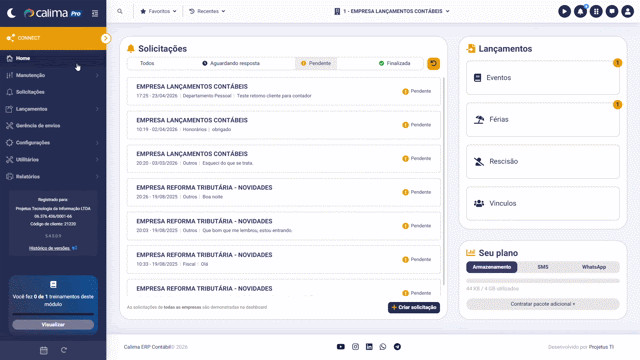Open the Favoritos dropdown
The width and height of the screenshot is (640, 360).
[158, 11]
